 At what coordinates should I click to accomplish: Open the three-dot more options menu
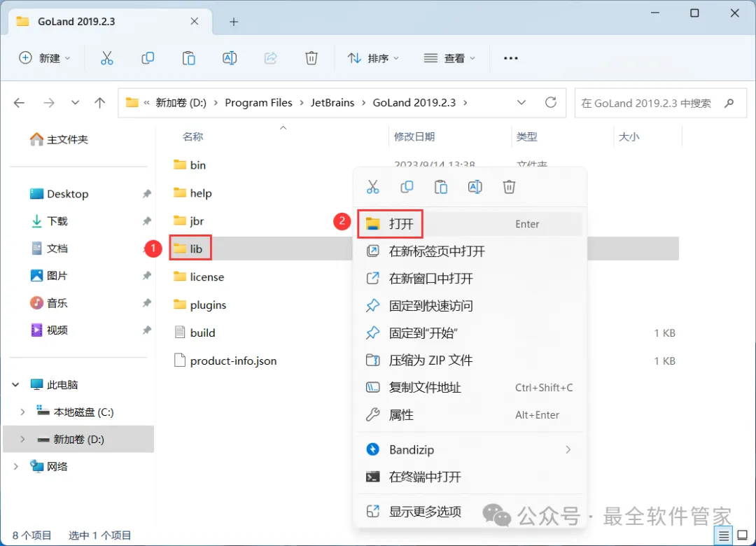tap(510, 58)
